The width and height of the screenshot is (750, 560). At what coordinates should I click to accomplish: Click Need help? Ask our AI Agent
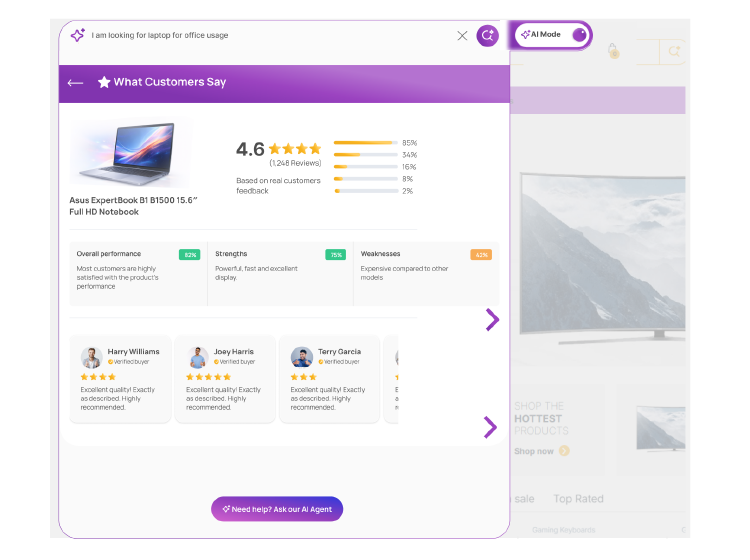point(277,509)
